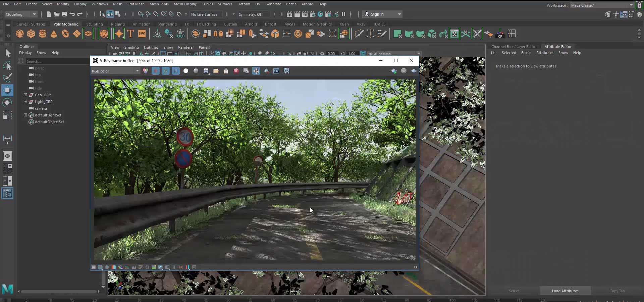Import an SVG with the SVG tool
This screenshot has height=302, width=644.
coord(142,34)
